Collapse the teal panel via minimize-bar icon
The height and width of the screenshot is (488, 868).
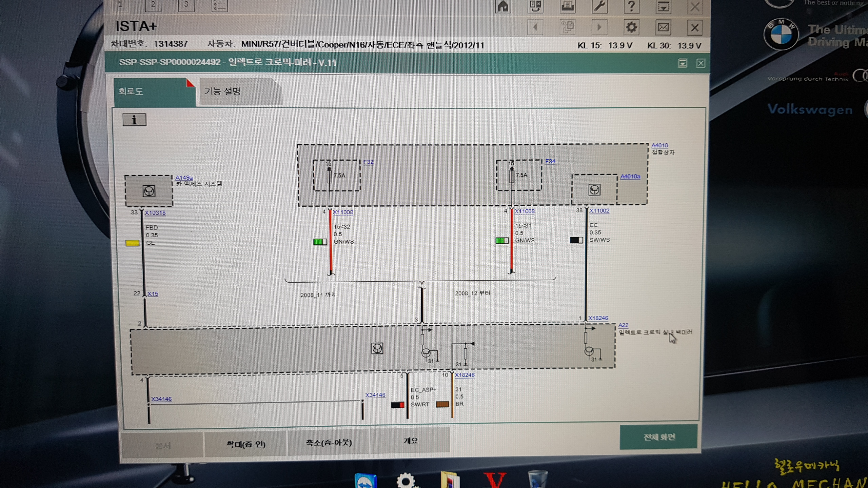pos(682,63)
